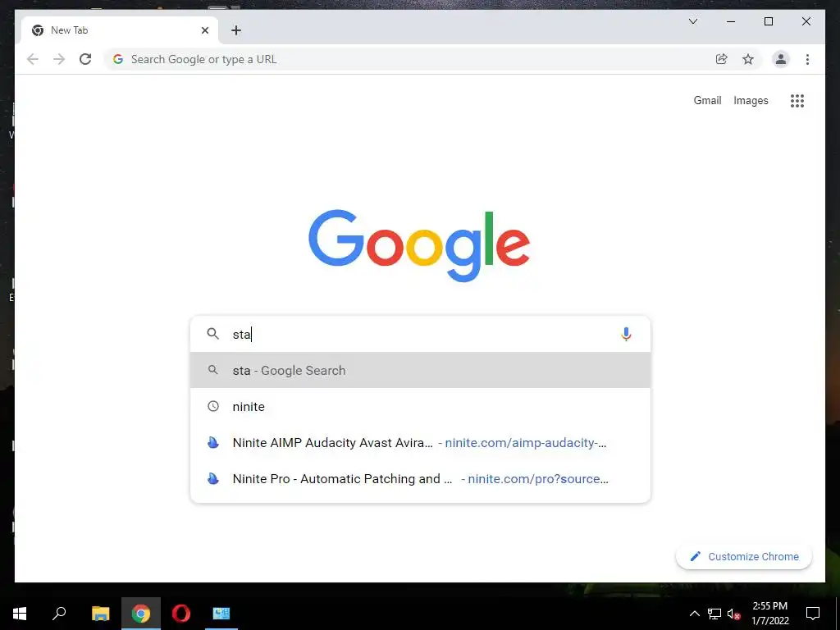Open the Windows Start menu

tap(20, 614)
